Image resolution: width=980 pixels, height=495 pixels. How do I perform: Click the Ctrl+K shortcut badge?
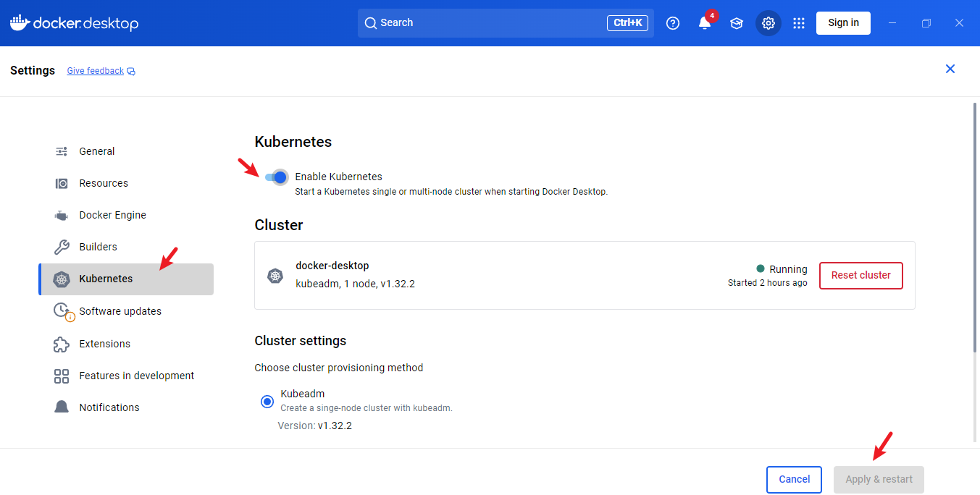627,23
